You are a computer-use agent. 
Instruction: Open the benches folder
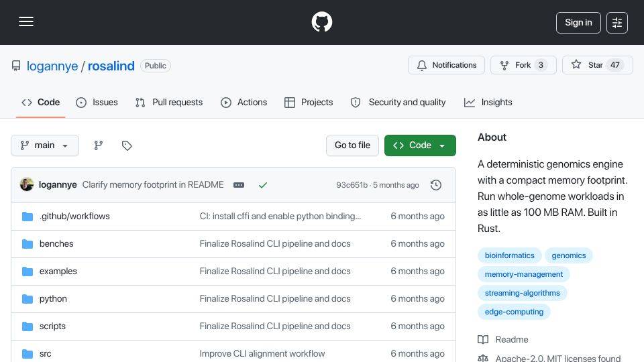coord(56,244)
